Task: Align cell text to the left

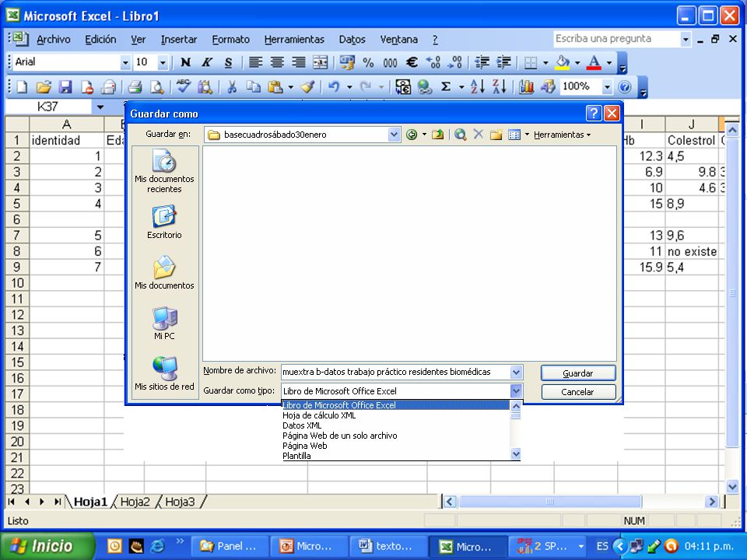Action: pyautogui.click(x=256, y=62)
